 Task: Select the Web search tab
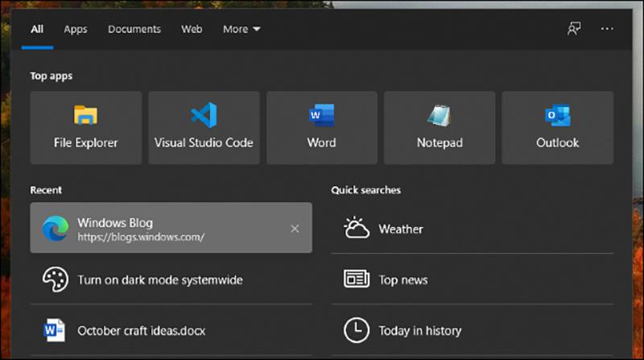pyautogui.click(x=192, y=29)
